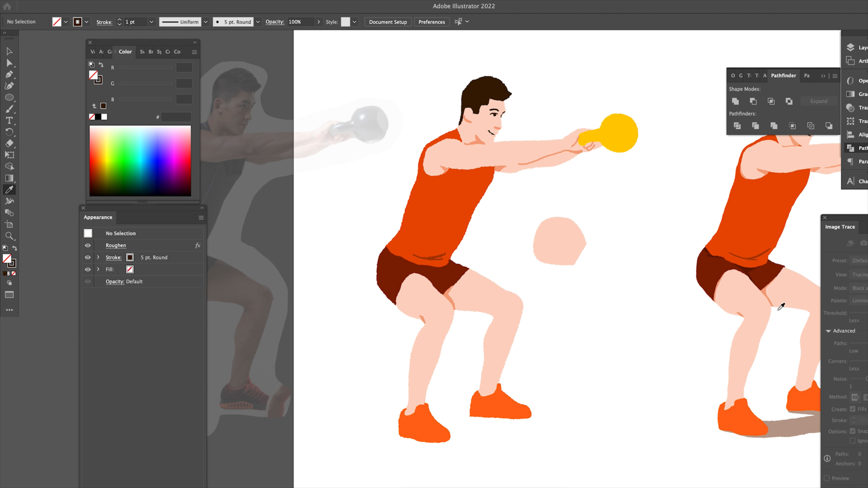Open stroke weight dropdown
The height and width of the screenshot is (488, 868).
point(151,22)
